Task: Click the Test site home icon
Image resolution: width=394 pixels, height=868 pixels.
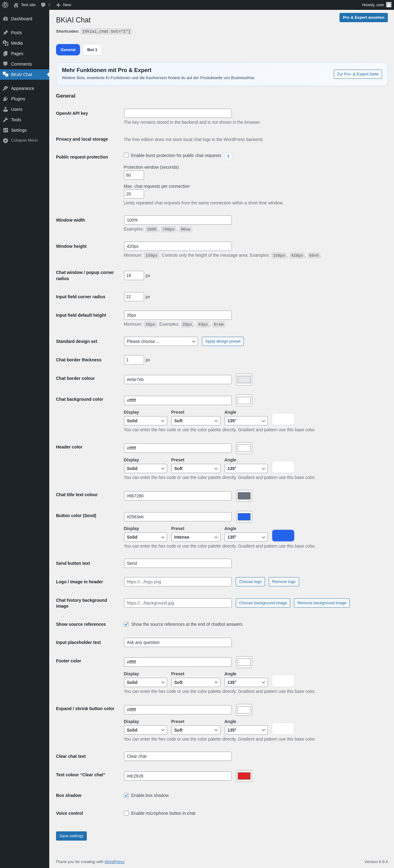Action: 16,5
